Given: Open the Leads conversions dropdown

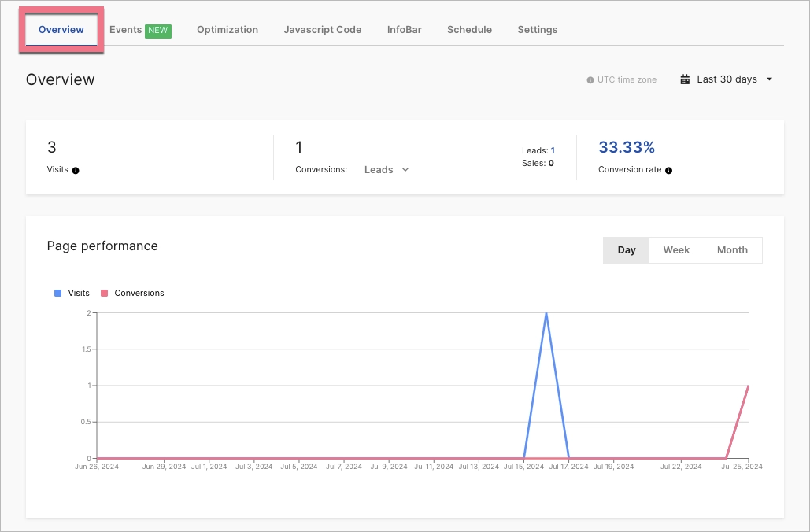Looking at the screenshot, I should tap(386, 169).
